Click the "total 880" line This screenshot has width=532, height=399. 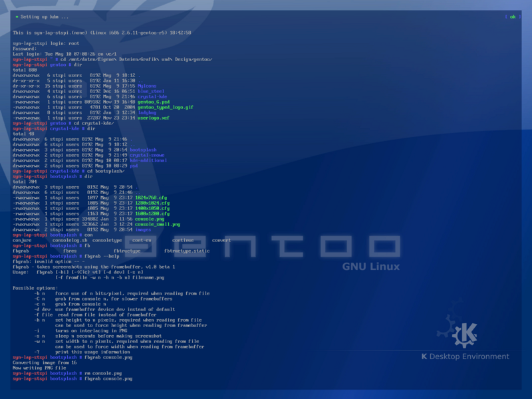coord(25,70)
